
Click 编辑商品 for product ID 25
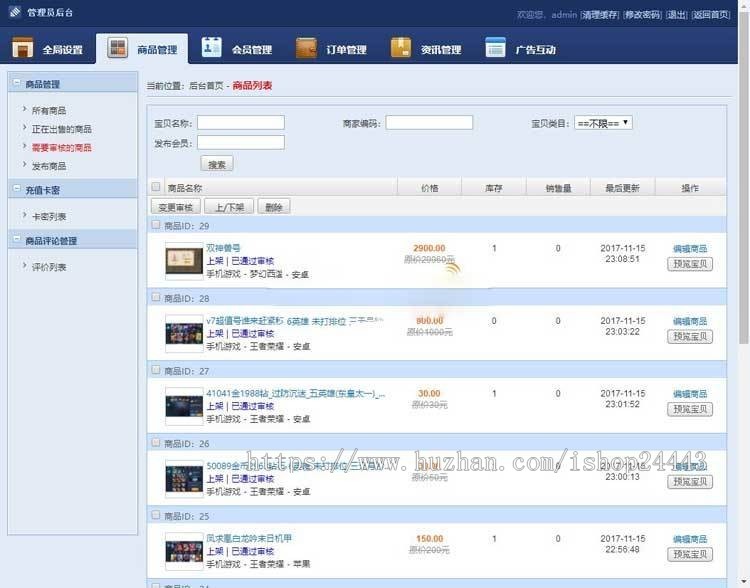point(690,539)
